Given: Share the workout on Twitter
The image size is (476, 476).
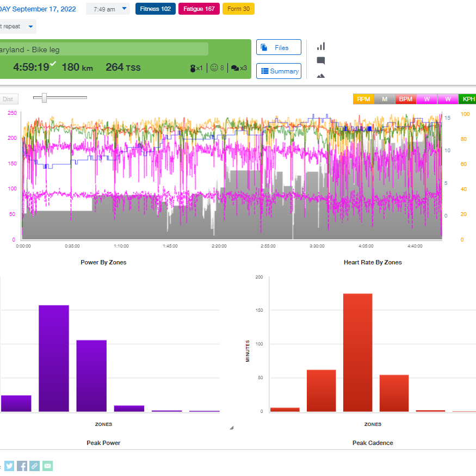Looking at the screenshot, I should [x=9, y=466].
